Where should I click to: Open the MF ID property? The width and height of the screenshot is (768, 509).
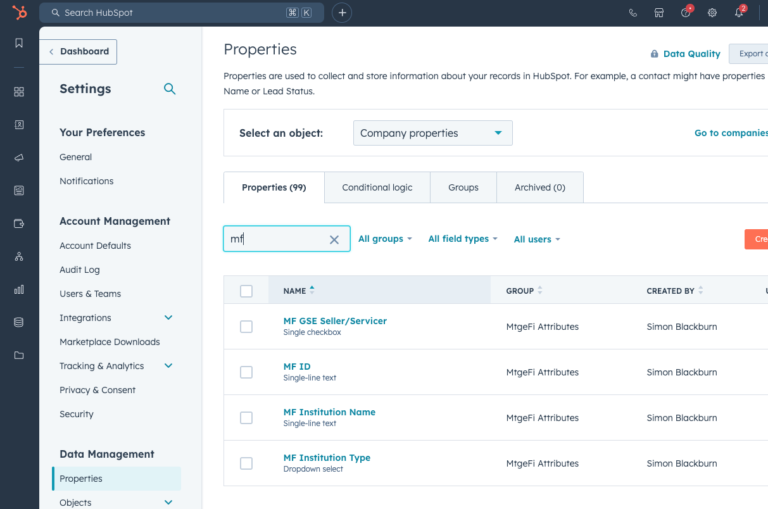click(x=297, y=366)
